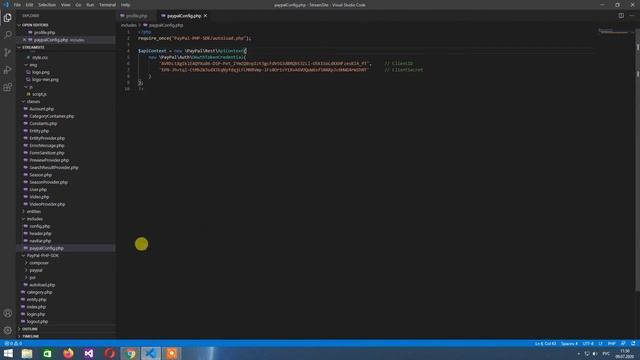Viewport: 640px width, 360px height.
Task: Open config.php in includes folder
Action: pos(40,226)
